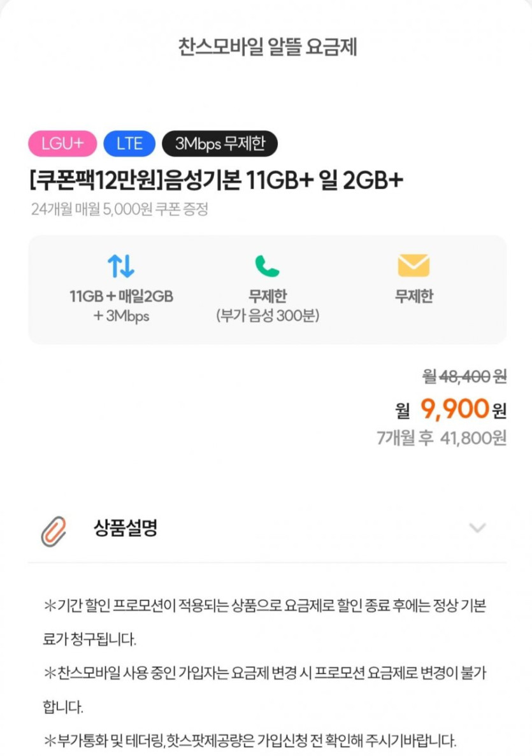Click the 무제한 (부가 음성 300분) voice label
The height and width of the screenshot is (756, 532).
[x=267, y=306]
